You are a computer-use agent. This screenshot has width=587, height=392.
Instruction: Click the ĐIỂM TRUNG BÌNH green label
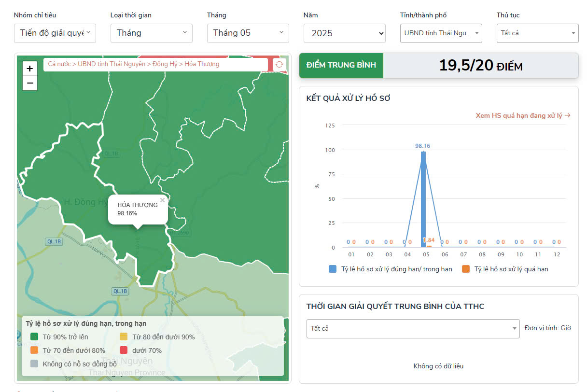click(341, 65)
